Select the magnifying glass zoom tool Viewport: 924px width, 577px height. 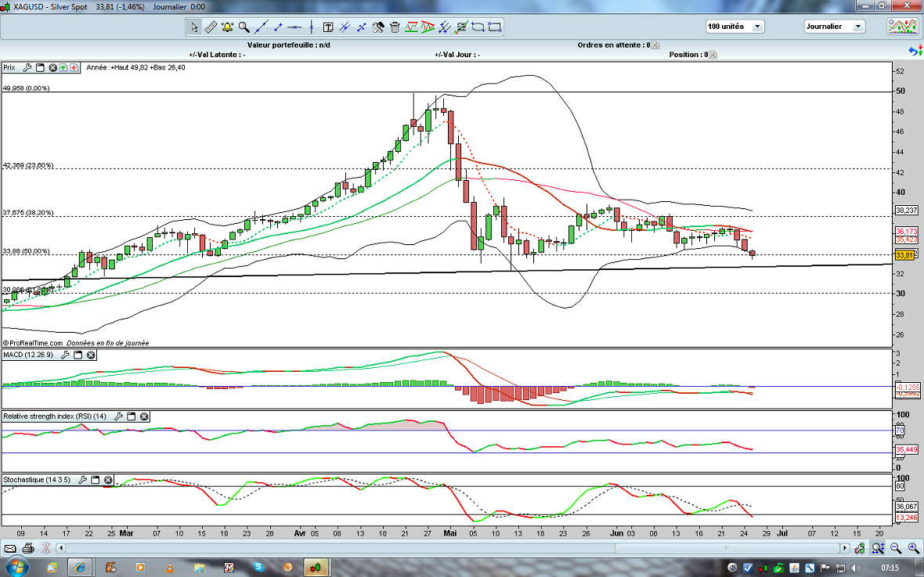(x=244, y=27)
